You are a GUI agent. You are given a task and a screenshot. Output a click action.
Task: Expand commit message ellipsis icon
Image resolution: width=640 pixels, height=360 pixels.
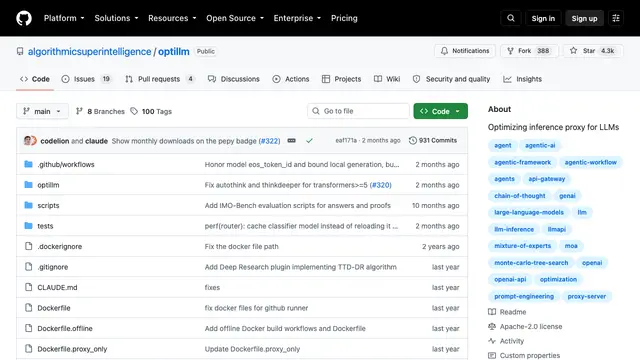click(291, 140)
